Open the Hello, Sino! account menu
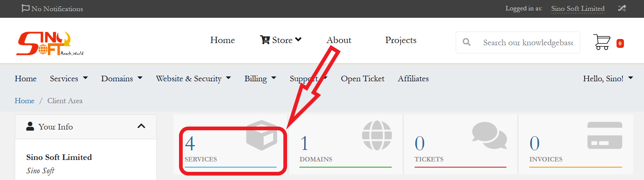 point(608,79)
